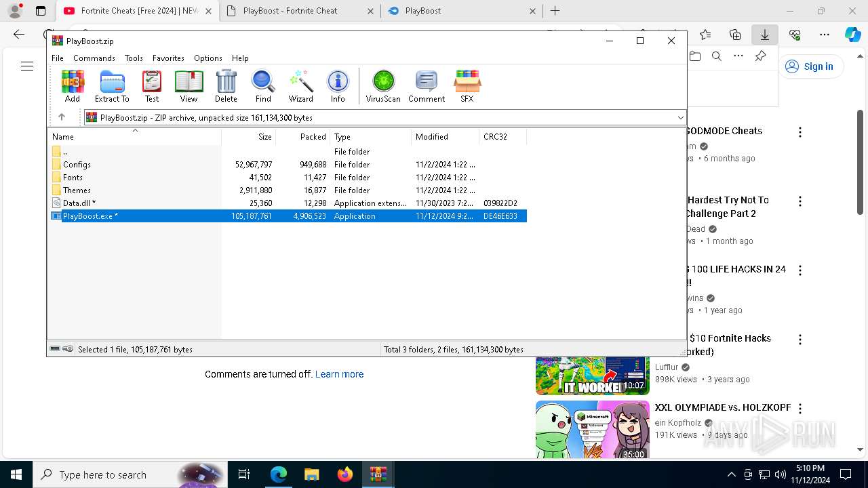The width and height of the screenshot is (868, 488).
Task: Sort files by Name column
Action: pyautogui.click(x=134, y=137)
